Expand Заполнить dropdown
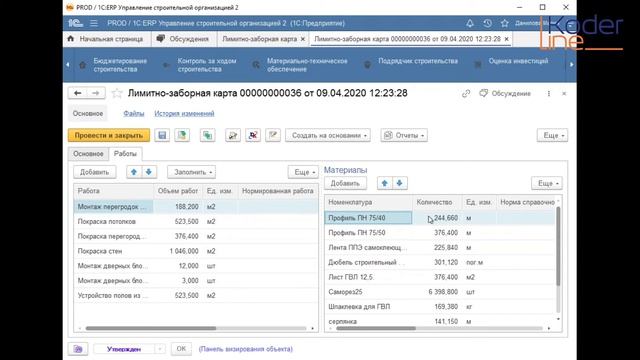This screenshot has height=360, width=640. click(x=191, y=172)
